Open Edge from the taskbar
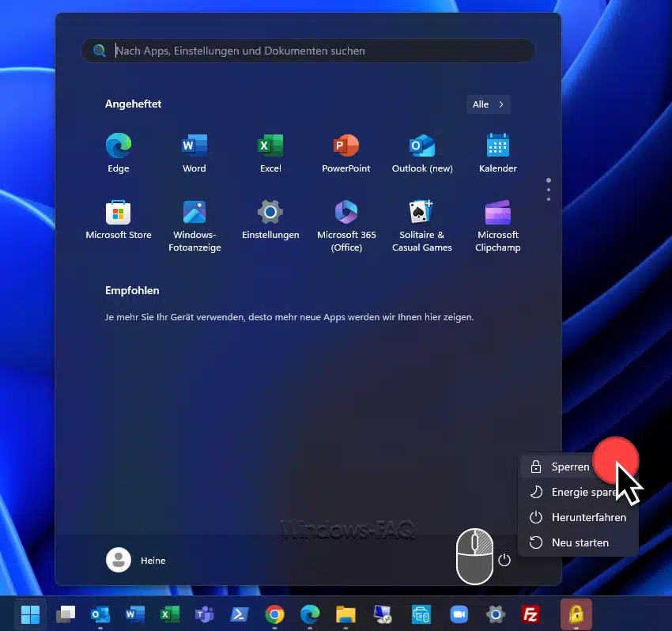672x631 pixels. 310,614
